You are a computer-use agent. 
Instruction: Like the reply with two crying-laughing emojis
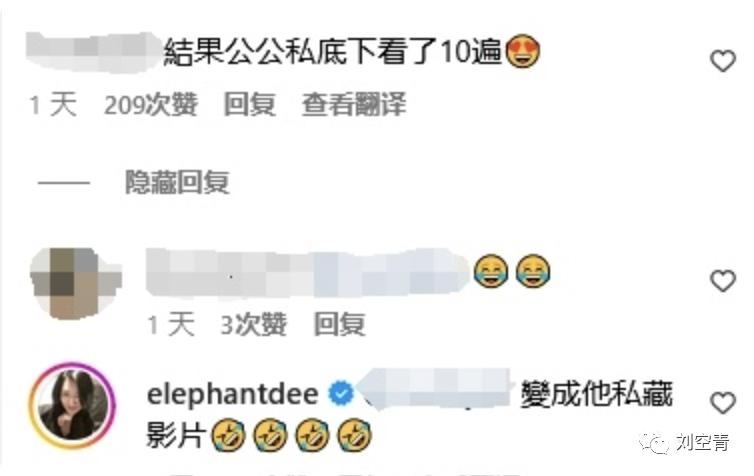click(723, 281)
